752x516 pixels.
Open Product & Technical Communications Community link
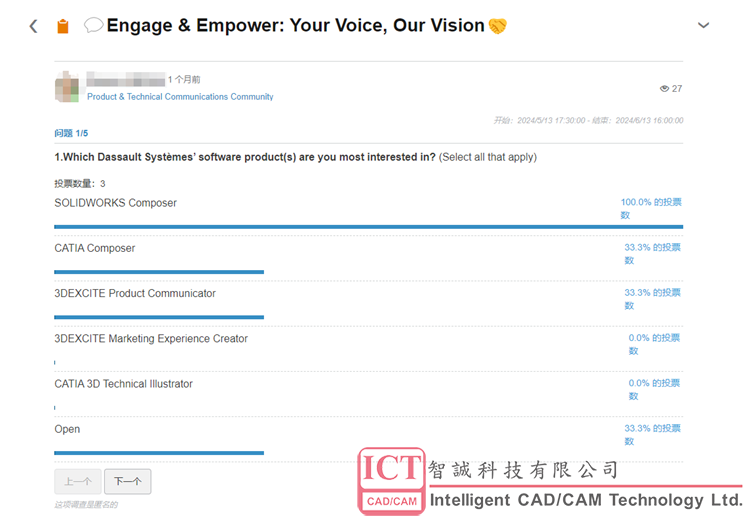click(x=180, y=97)
